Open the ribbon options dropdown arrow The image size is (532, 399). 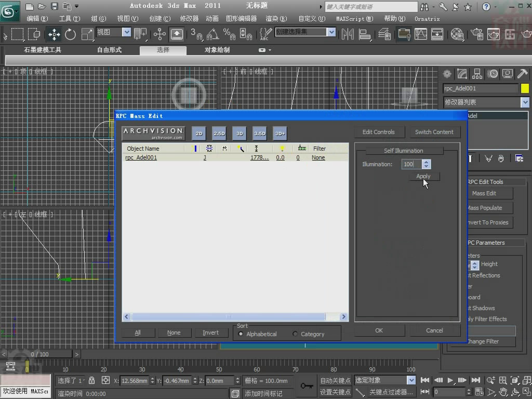(x=270, y=50)
